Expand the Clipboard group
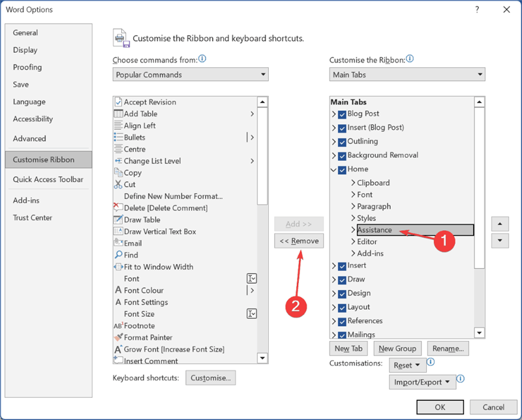The width and height of the screenshot is (522, 420). [353, 183]
